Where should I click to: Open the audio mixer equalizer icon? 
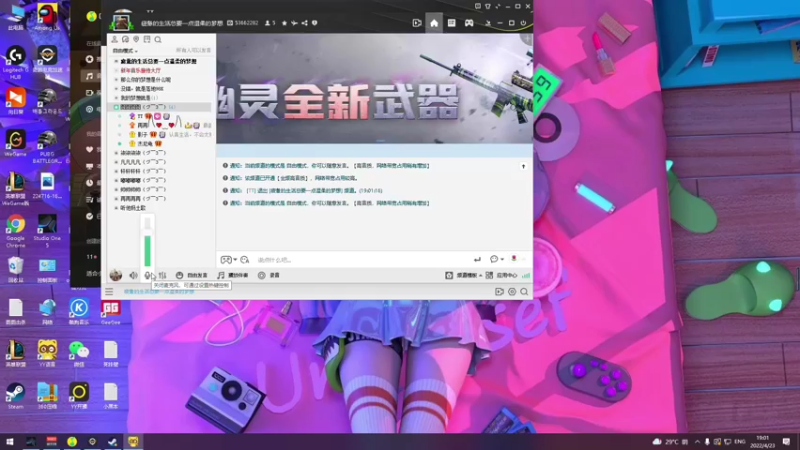pos(162,276)
